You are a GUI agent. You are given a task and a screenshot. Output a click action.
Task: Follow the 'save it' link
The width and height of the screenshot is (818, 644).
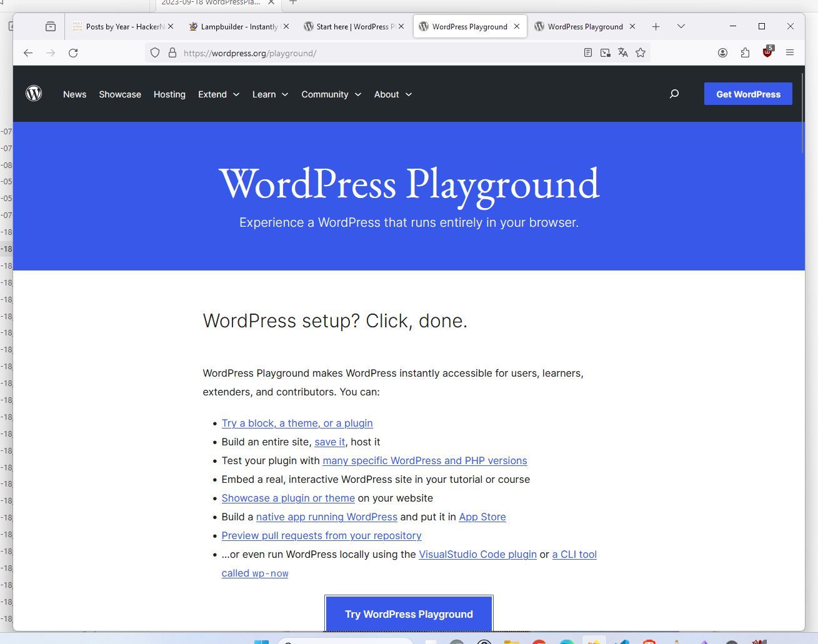pos(329,442)
